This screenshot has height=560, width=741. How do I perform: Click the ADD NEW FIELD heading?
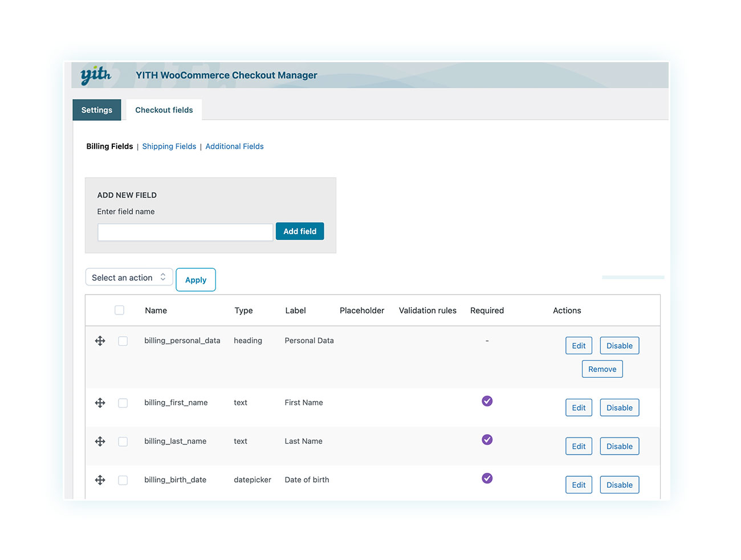tap(127, 195)
